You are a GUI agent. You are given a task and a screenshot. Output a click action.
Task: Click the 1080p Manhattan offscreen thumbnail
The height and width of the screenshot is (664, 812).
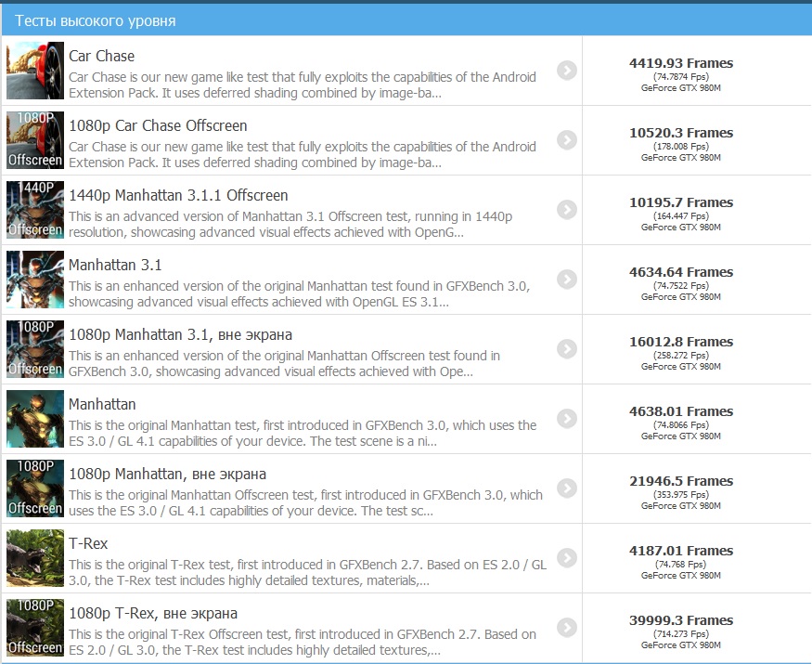point(35,488)
